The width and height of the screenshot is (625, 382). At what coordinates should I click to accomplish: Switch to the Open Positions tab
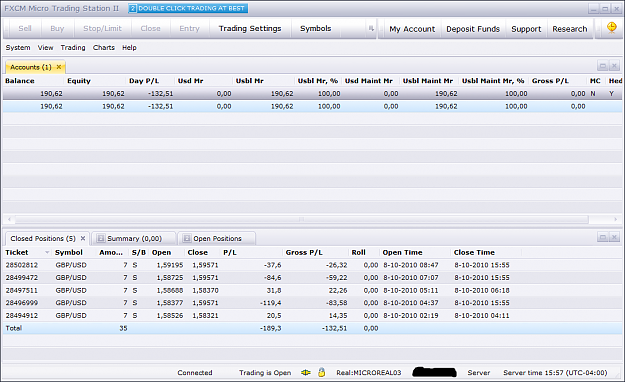pos(217,238)
